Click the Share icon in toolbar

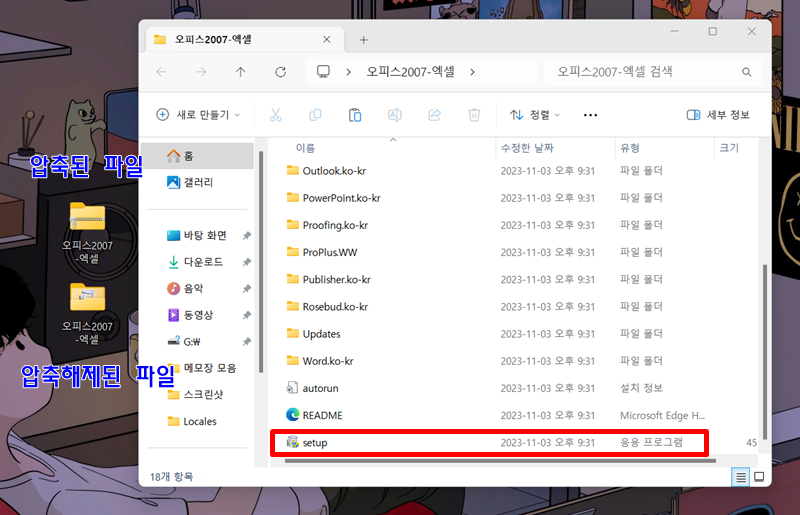(x=434, y=115)
